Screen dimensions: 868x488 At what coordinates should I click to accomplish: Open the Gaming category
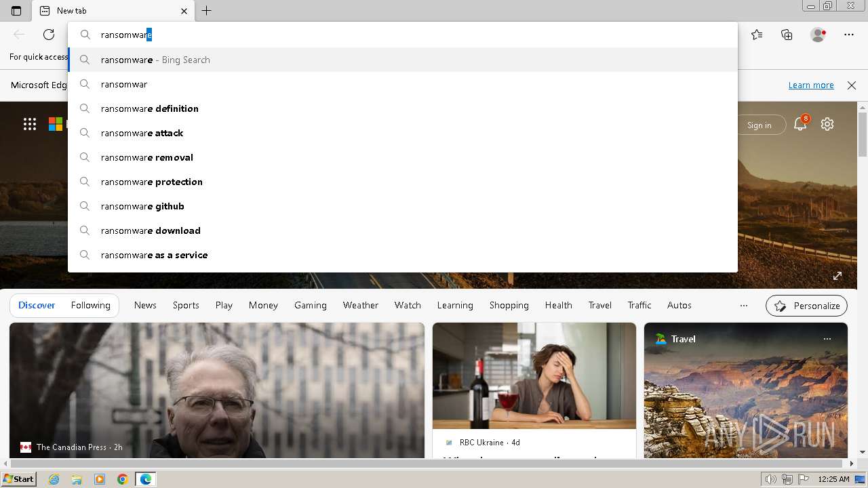(x=311, y=305)
